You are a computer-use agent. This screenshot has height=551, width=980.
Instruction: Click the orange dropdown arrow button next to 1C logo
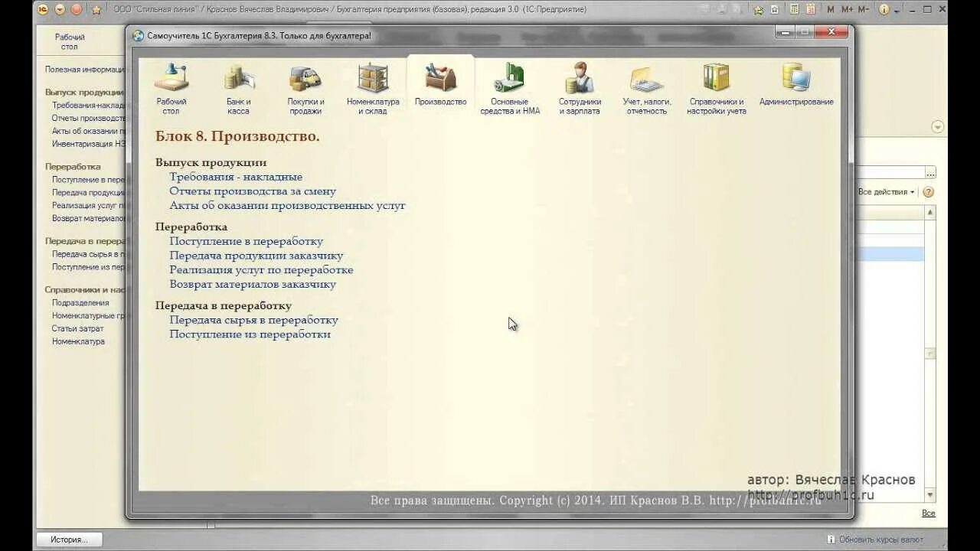[60, 9]
